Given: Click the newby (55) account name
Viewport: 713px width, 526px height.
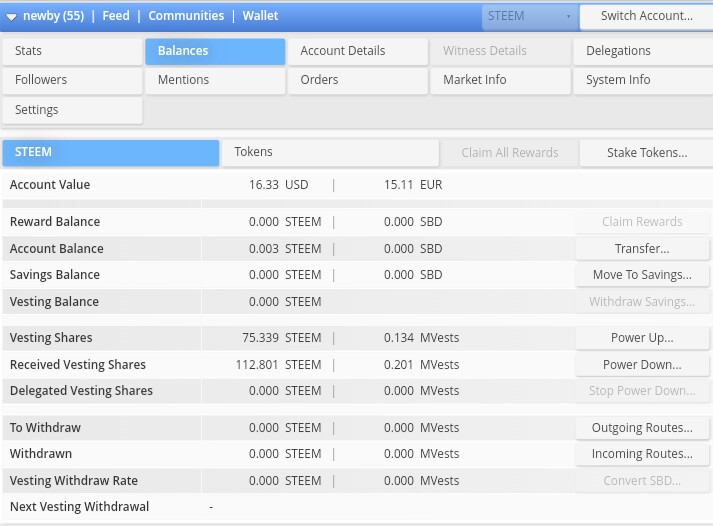Looking at the screenshot, I should tap(54, 16).
